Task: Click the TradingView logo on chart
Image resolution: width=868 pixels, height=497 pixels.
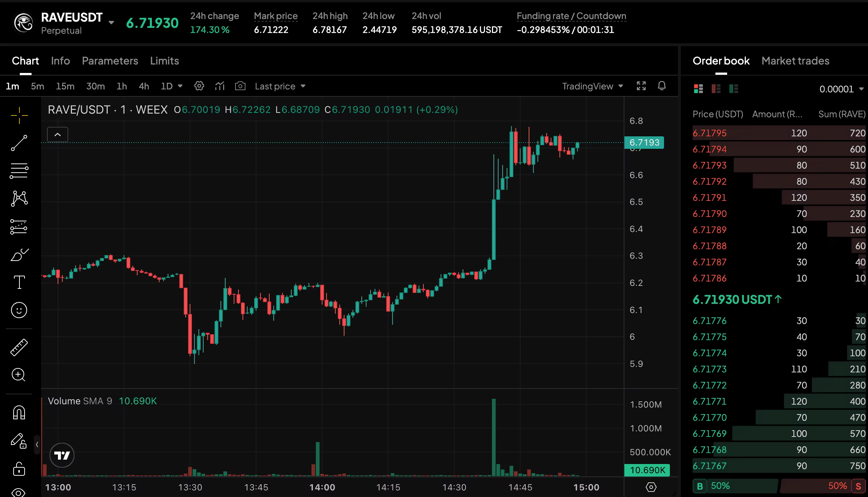Action: [62, 455]
